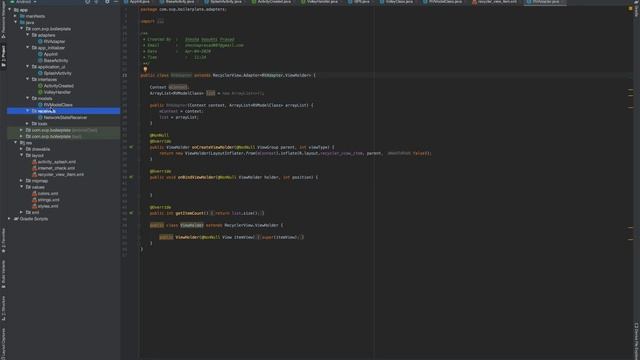The width and height of the screenshot is (640, 360).
Task: Switch to the SplashActivity.java editor tab
Action: (x=223, y=2)
